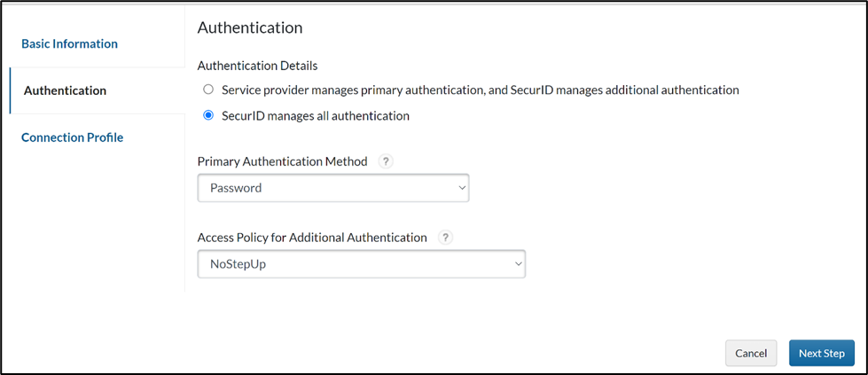The image size is (868, 375).
Task: Go to the Basic Information tab
Action: (x=69, y=43)
